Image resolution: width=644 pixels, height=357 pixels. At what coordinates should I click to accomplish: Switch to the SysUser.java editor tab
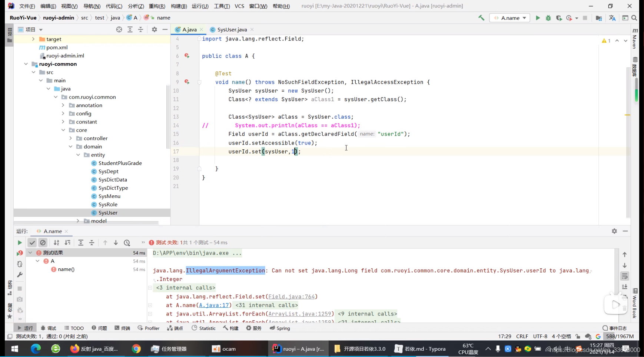[232, 29]
